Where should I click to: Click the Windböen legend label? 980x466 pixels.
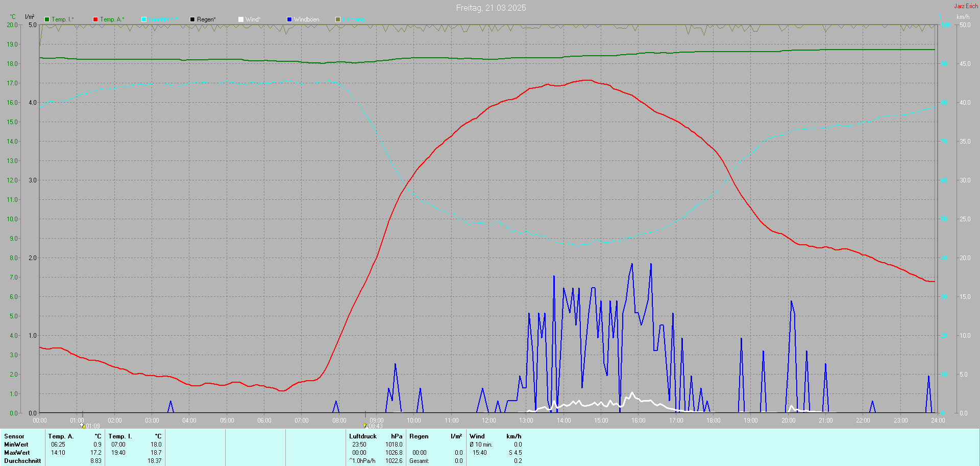coord(306,19)
